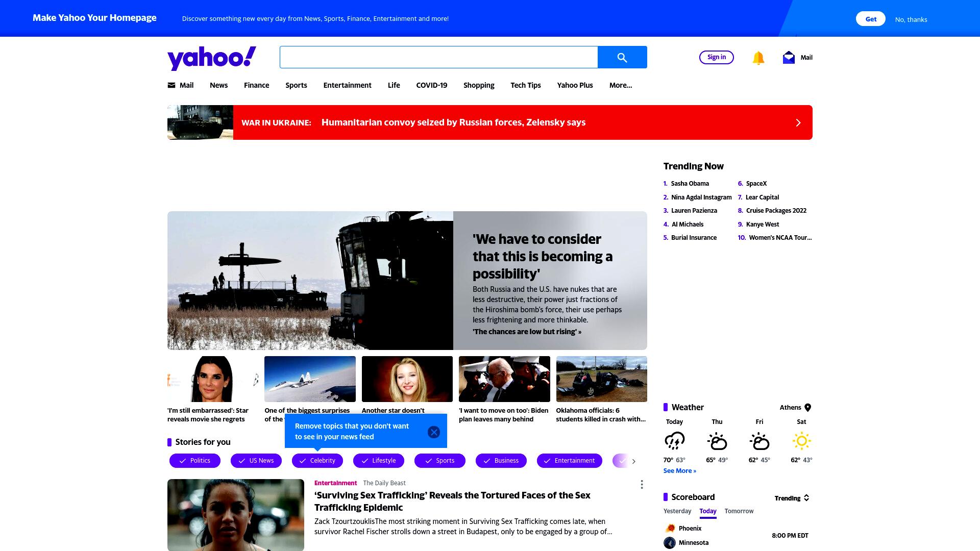Open the Surviving Sex Trafficking article headline
The width and height of the screenshot is (980, 551).
click(452, 502)
